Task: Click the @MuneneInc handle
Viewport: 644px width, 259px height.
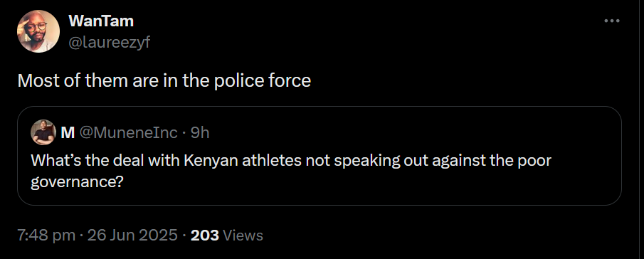Action: tap(127, 132)
